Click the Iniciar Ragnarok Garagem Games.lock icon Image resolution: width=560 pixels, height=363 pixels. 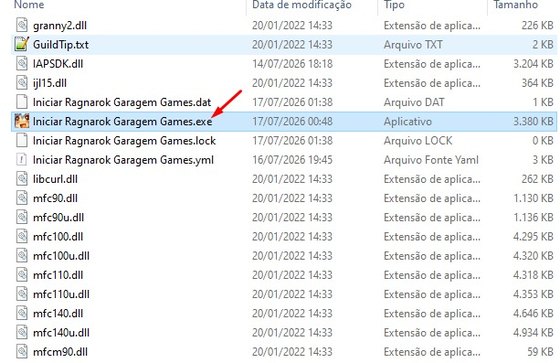point(22,140)
